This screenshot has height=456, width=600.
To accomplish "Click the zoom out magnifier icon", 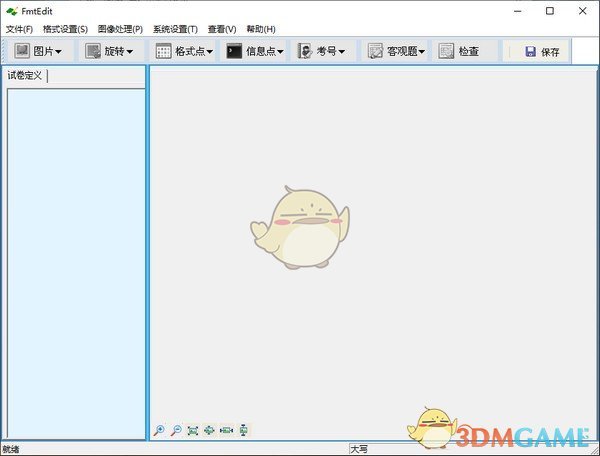I will (176, 430).
